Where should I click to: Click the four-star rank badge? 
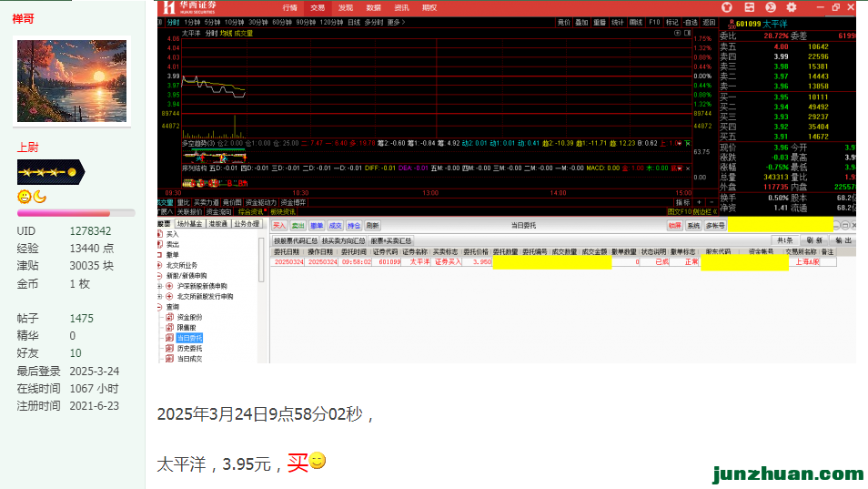tap(51, 172)
